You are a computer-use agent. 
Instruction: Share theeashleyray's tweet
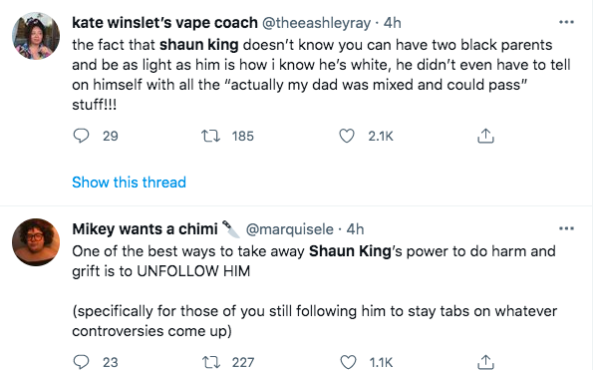[485, 136]
